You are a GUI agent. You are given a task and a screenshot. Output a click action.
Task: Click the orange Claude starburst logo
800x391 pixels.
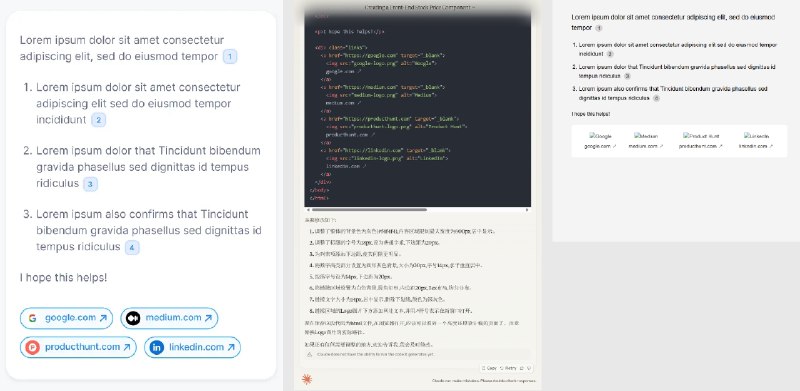tap(307, 379)
